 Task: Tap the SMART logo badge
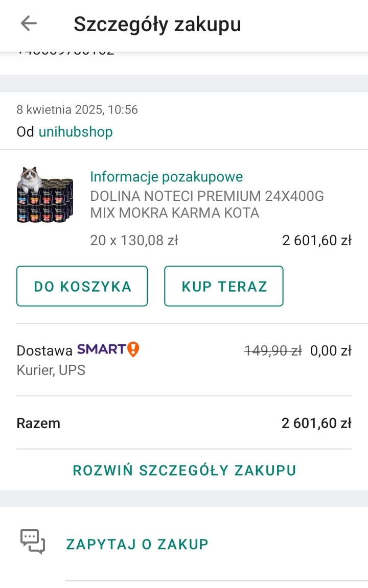(101, 349)
